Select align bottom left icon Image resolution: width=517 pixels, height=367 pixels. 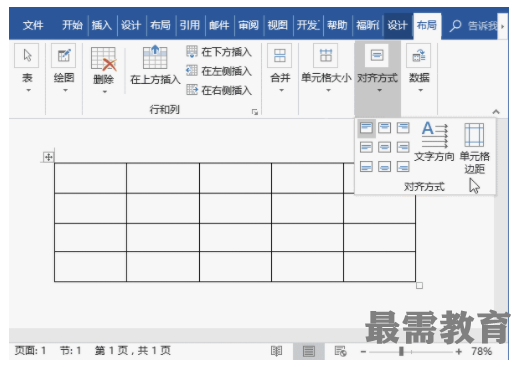[366, 166]
